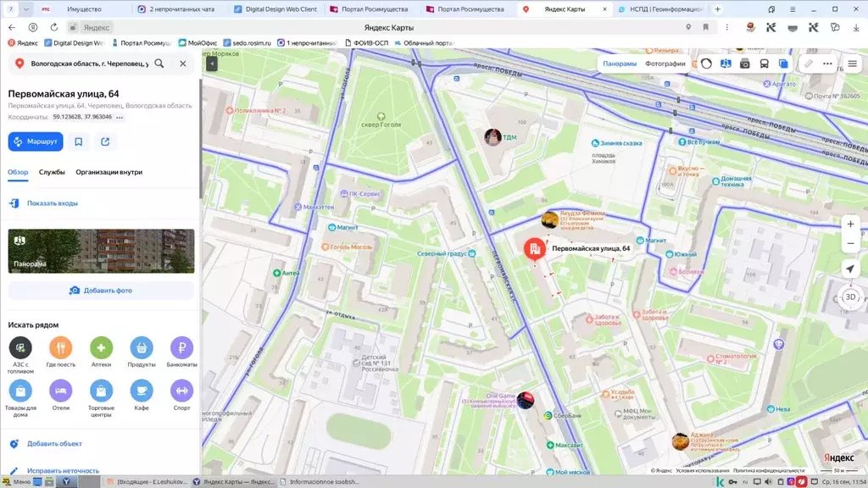Image resolution: width=868 pixels, height=488 pixels.
Task: Open more map tools via the ellipsis
Action: point(827,64)
